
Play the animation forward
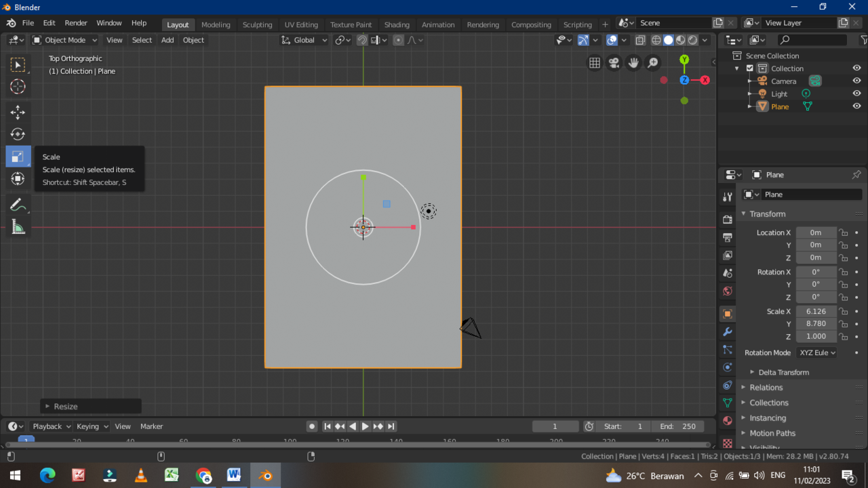366,426
